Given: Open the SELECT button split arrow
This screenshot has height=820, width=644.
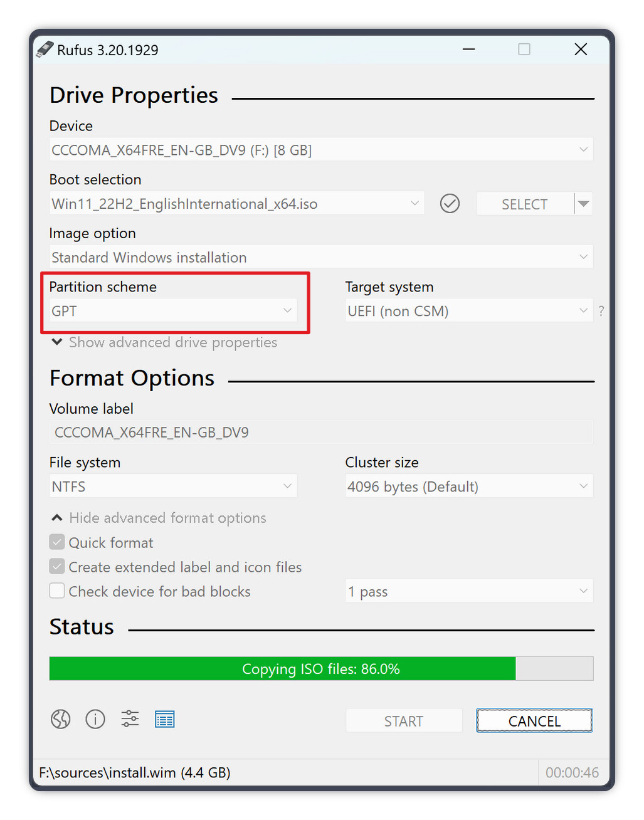Looking at the screenshot, I should tap(584, 204).
